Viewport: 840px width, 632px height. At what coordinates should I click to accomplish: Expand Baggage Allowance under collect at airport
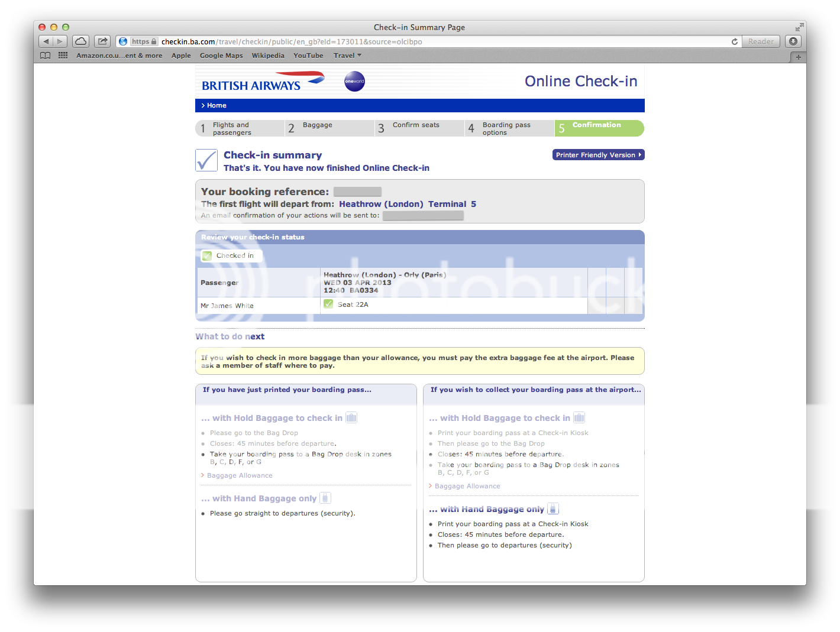click(x=467, y=486)
